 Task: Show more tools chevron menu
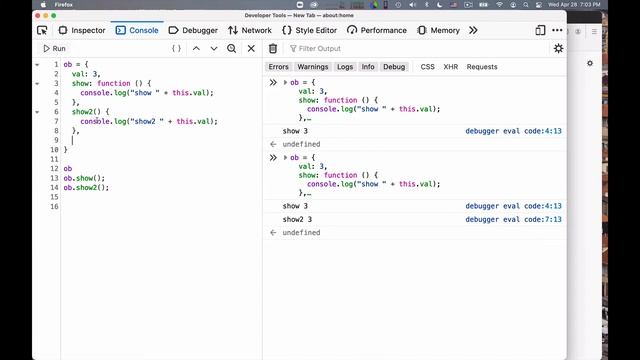click(x=473, y=30)
